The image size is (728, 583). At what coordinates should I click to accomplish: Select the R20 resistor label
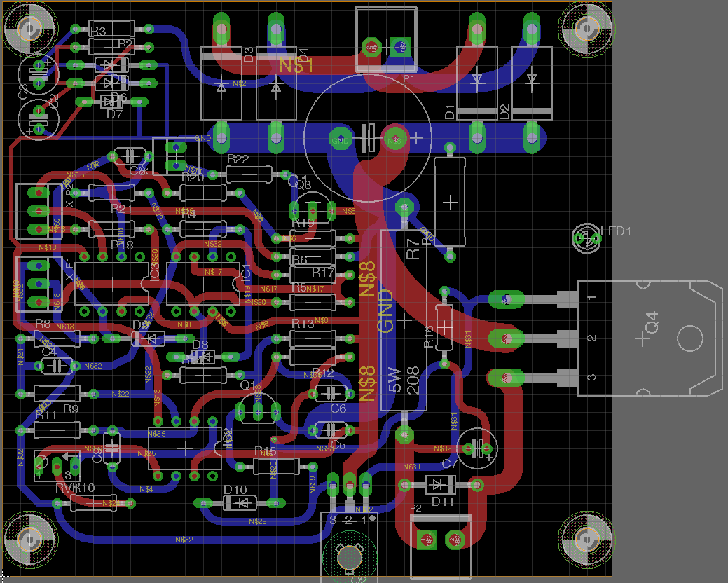coord(193,177)
